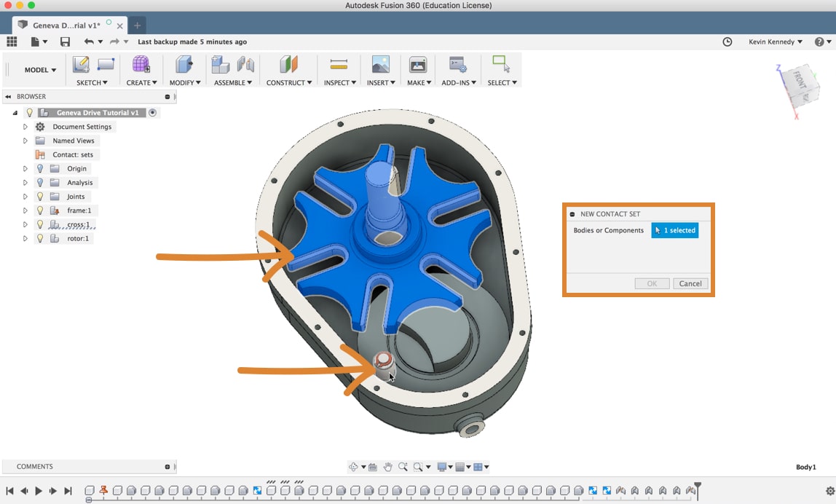This screenshot has width=836, height=504.
Task: Open the MODIFY dropdown menu
Action: (184, 82)
